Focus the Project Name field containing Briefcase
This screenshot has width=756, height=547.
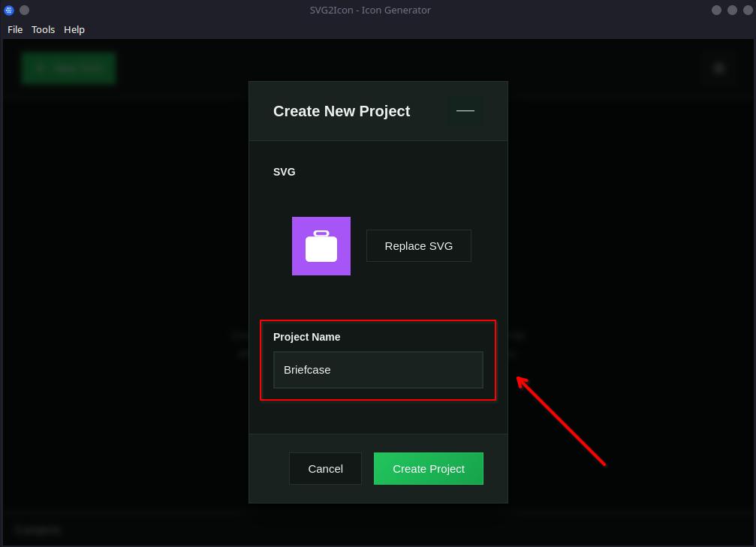point(378,370)
